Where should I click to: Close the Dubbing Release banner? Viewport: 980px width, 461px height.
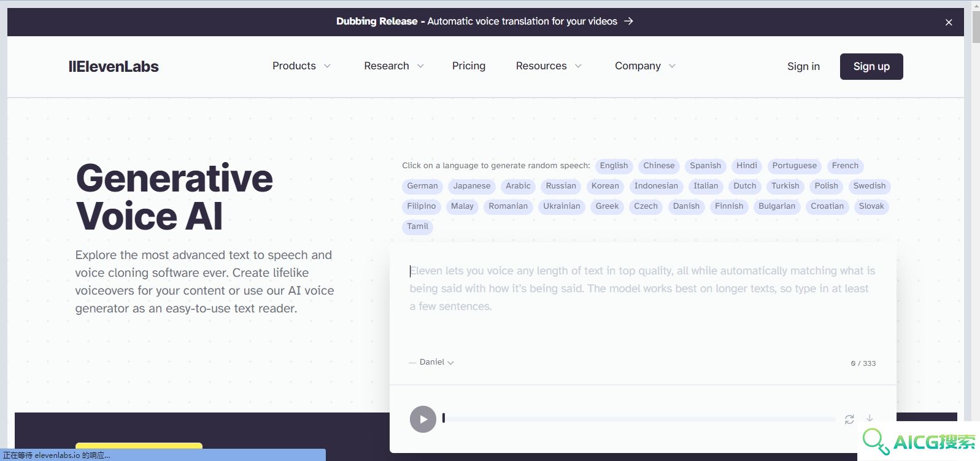pos(949,22)
